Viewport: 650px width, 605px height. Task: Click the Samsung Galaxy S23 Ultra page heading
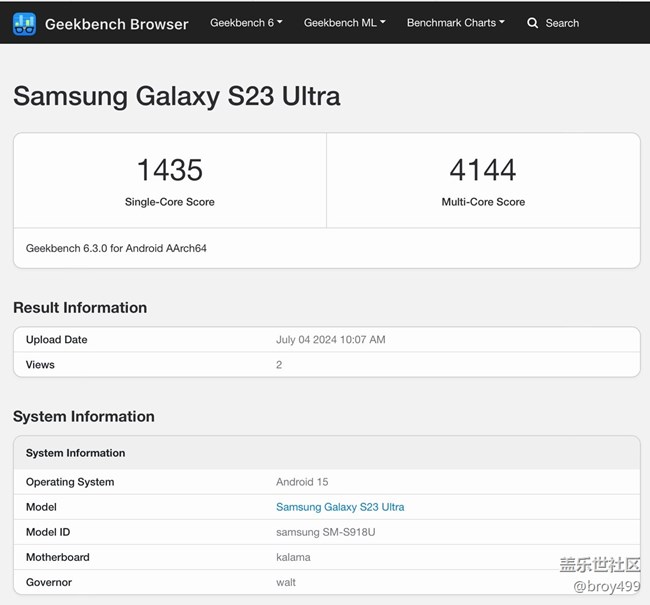pyautogui.click(x=177, y=96)
